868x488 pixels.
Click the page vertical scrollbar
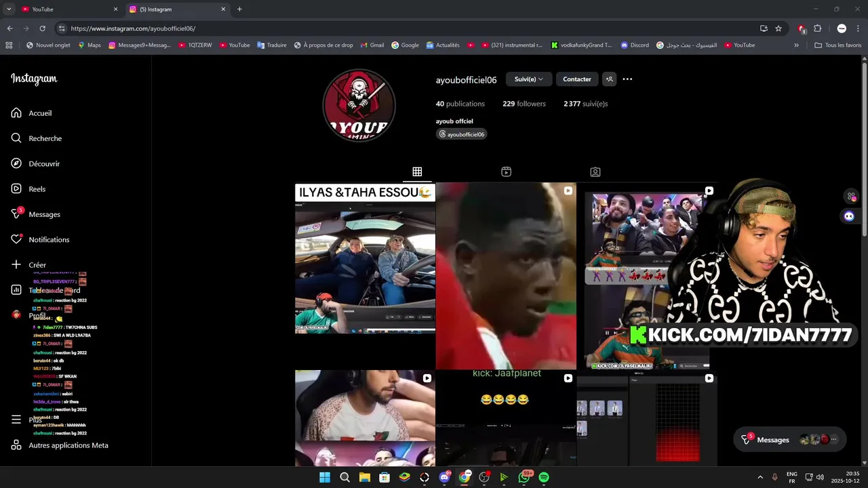(x=864, y=149)
